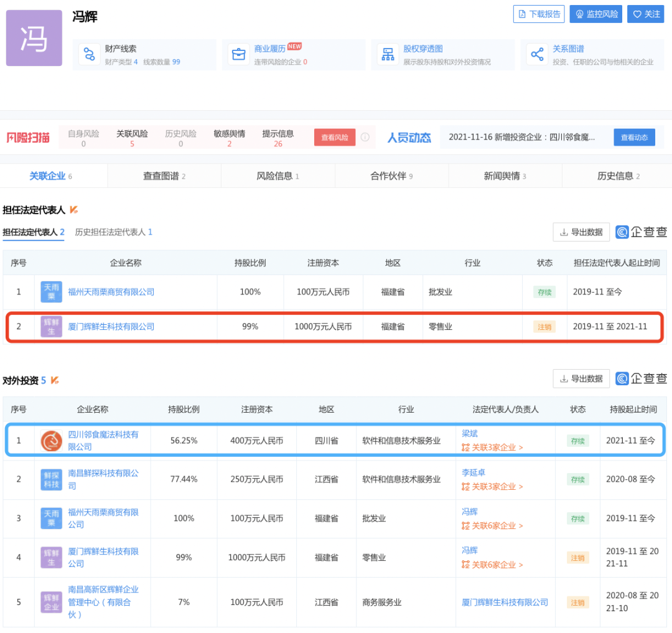The height and width of the screenshot is (633, 672).
Task: Open 南昌鲜探科技有限公司 company link
Action: [103, 479]
